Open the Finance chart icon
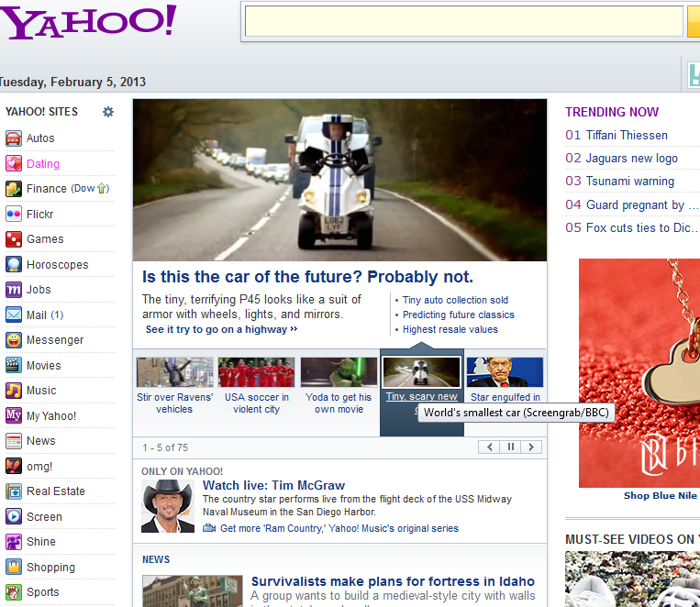The image size is (700, 607). pos(14,189)
